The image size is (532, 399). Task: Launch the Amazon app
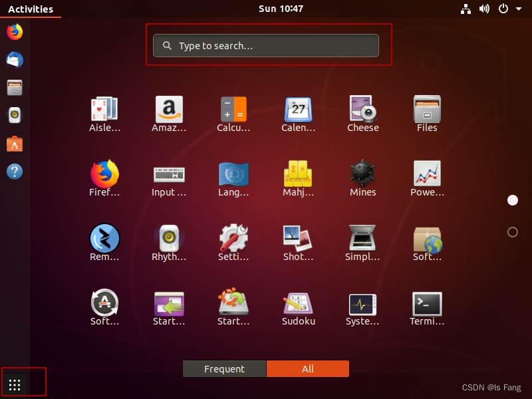click(169, 114)
